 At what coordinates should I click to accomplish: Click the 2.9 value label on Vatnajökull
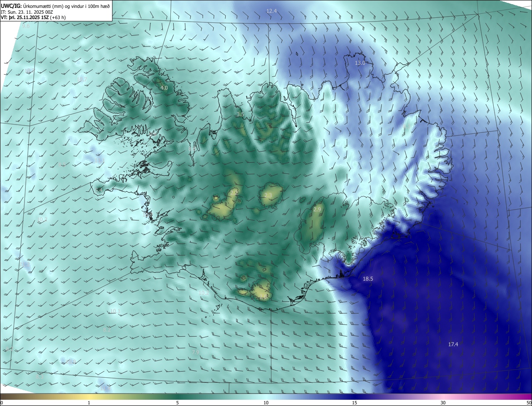[317, 210]
